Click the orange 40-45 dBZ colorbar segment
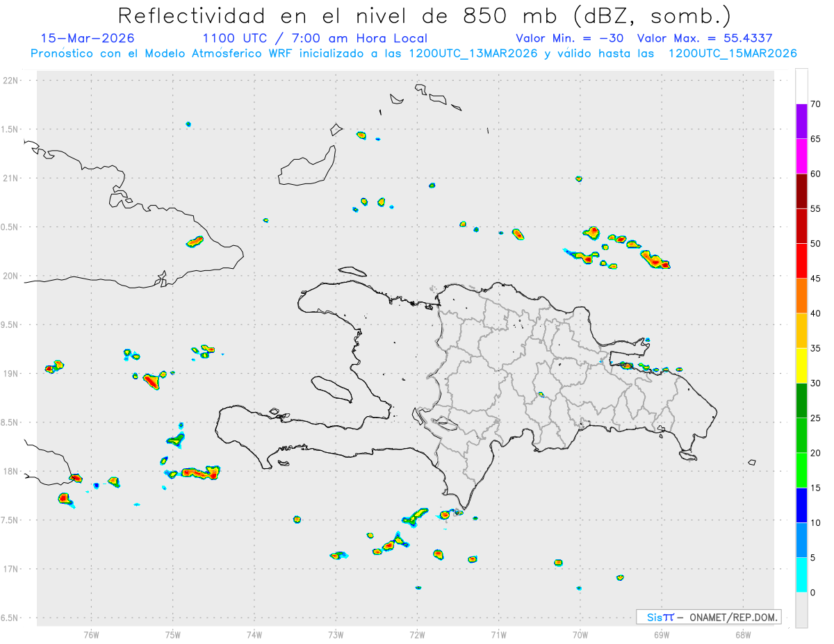 point(801,296)
